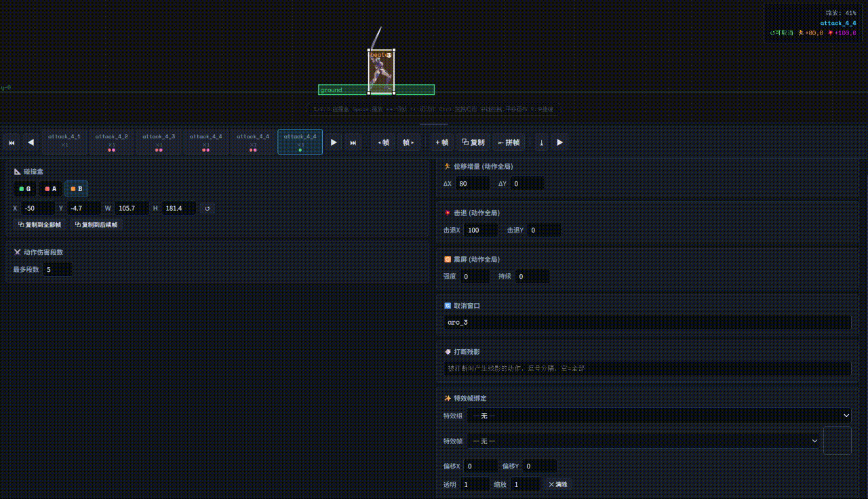Viewport: 868px width, 499px height.
Task: Click the 缩放: 41% zoom readout
Action: click(841, 13)
